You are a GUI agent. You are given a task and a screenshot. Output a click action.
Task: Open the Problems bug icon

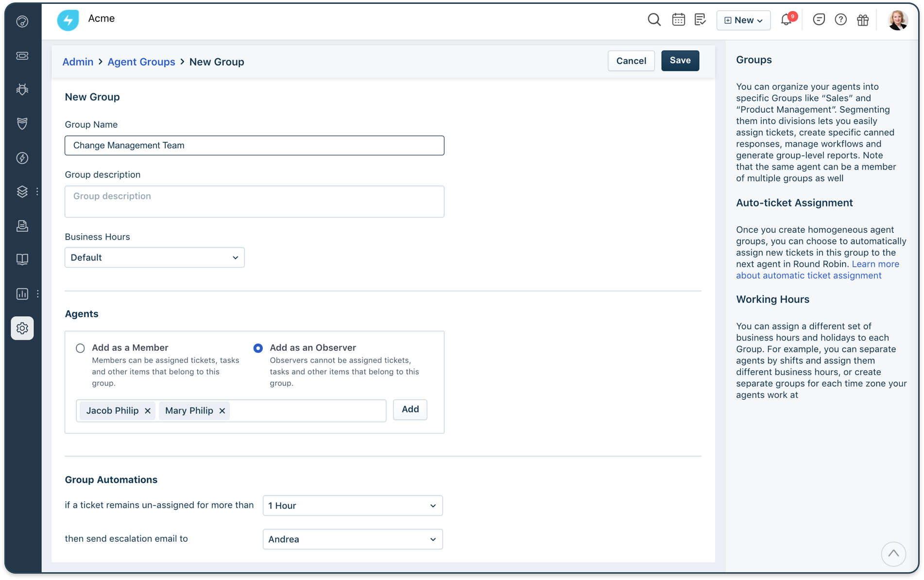pos(22,89)
